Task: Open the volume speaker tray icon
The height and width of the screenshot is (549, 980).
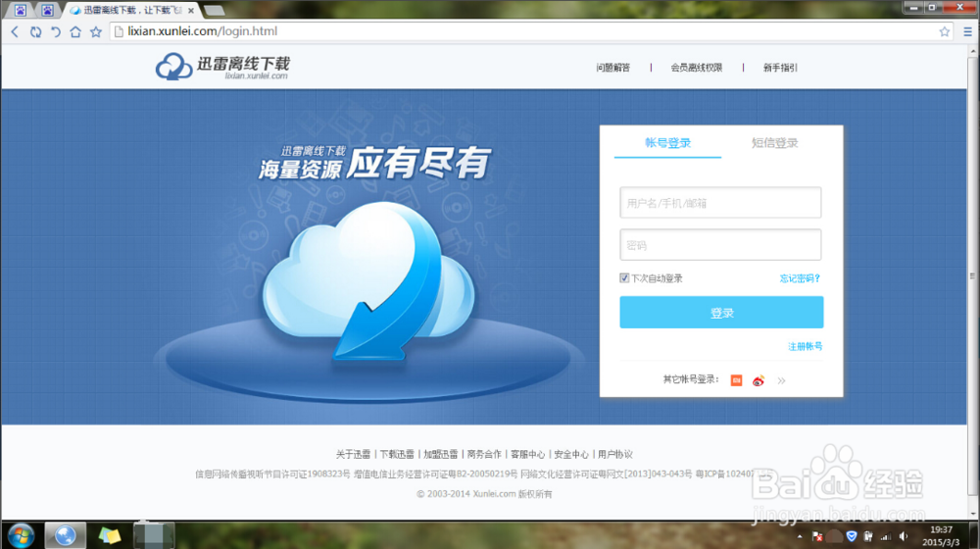Action: tap(904, 536)
